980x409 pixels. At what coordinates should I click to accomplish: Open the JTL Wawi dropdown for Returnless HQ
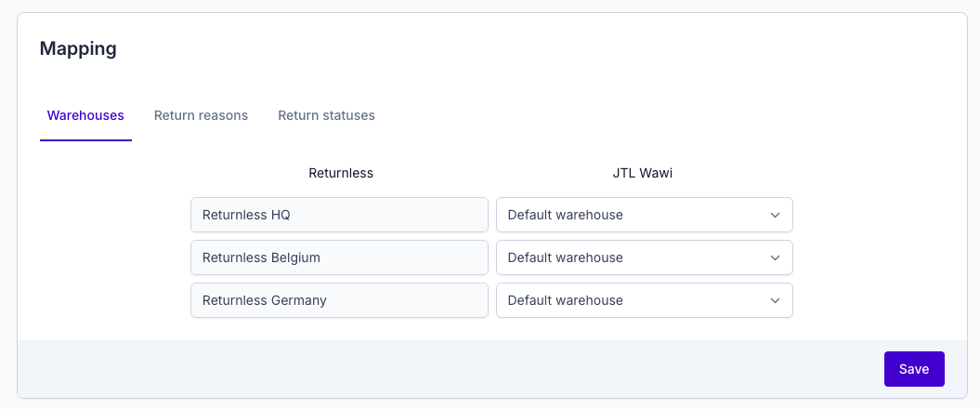[643, 215]
